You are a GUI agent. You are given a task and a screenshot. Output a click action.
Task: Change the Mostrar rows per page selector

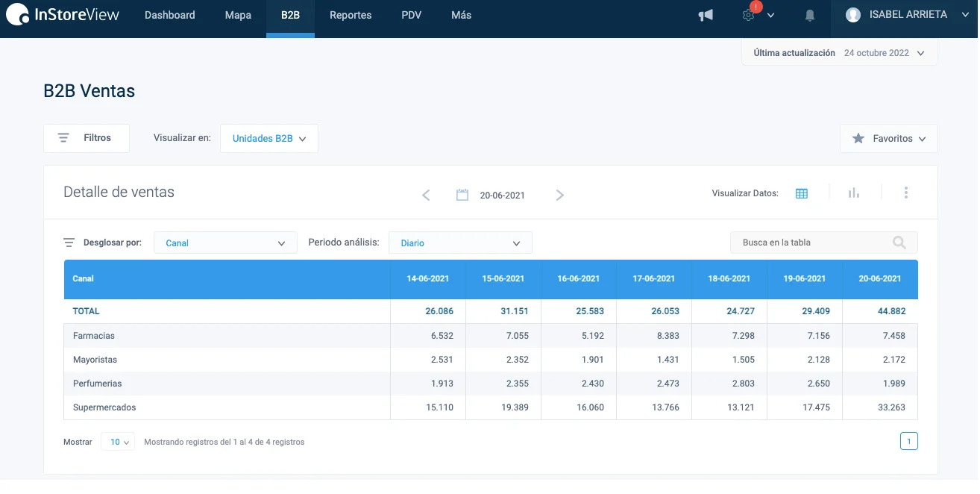click(118, 442)
